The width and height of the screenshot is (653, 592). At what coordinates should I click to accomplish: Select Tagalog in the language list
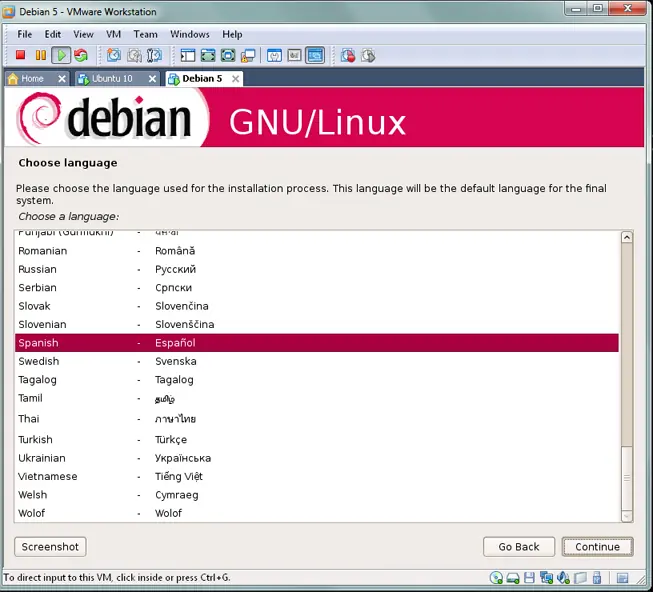(317, 379)
